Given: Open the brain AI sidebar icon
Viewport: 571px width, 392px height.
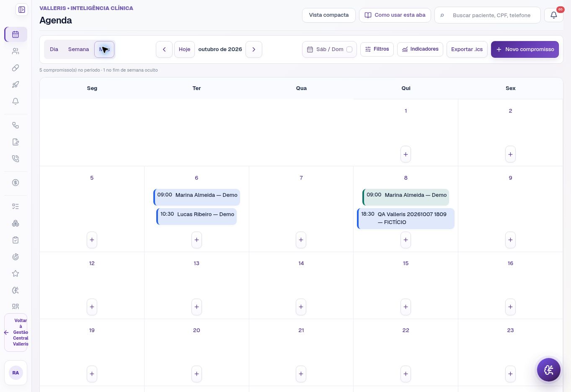Looking at the screenshot, I should [16, 290].
